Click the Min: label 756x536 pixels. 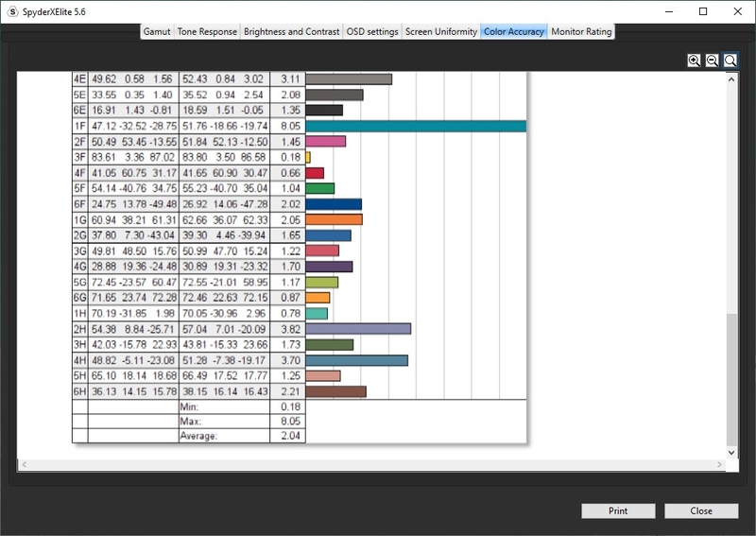click(x=189, y=406)
